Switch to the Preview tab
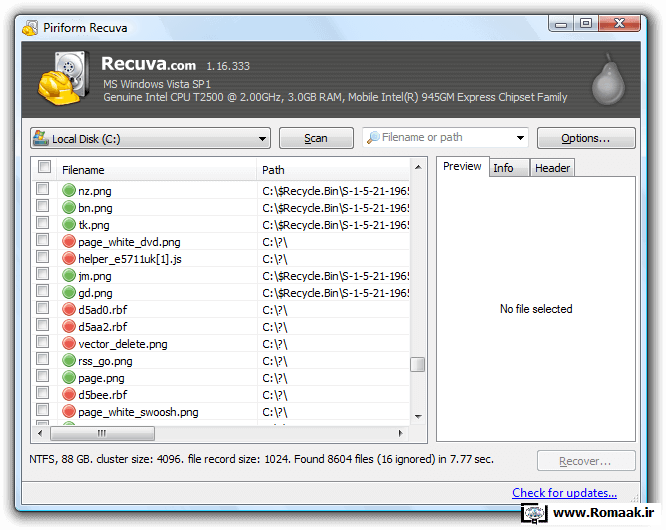666x530 pixels. pyautogui.click(x=462, y=166)
